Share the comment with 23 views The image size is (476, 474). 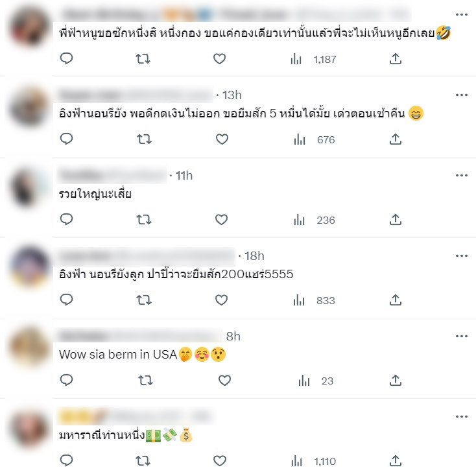pyautogui.click(x=395, y=380)
